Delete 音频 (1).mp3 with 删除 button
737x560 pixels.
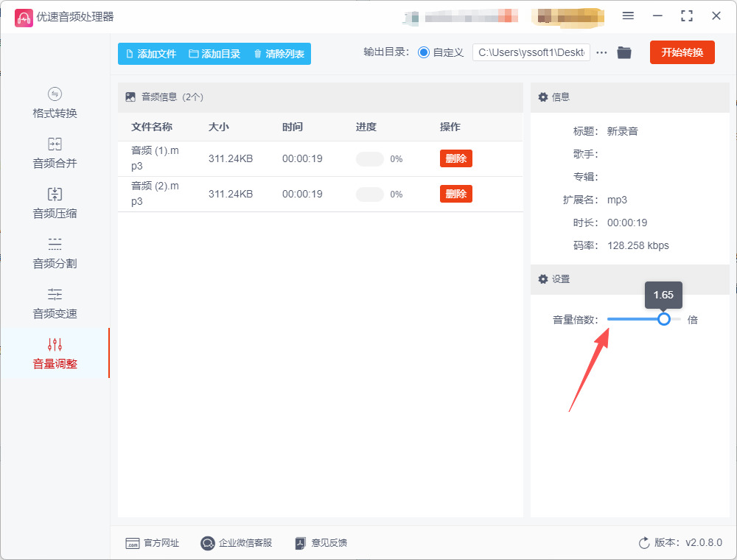click(456, 158)
